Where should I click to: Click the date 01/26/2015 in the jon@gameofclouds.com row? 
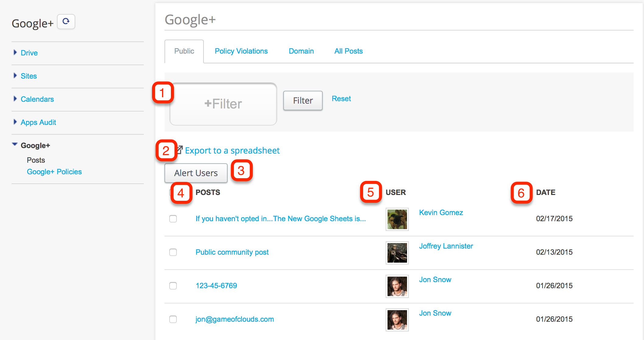554,319
